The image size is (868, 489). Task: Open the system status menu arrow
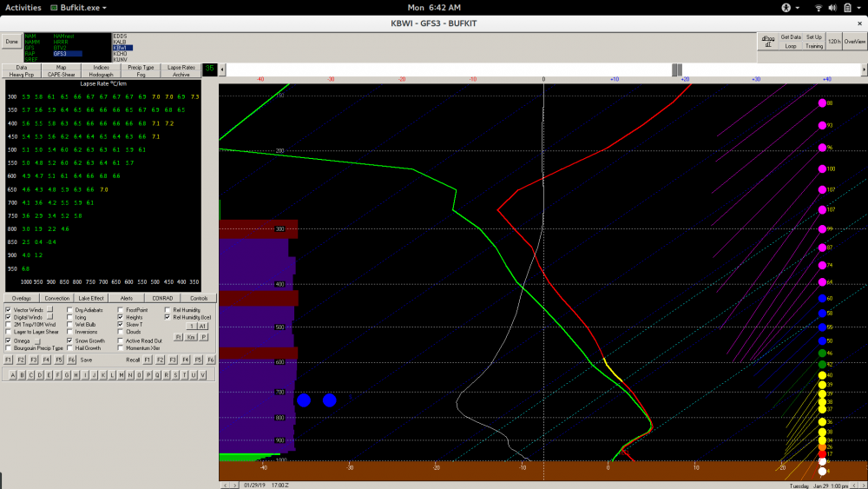coord(859,8)
